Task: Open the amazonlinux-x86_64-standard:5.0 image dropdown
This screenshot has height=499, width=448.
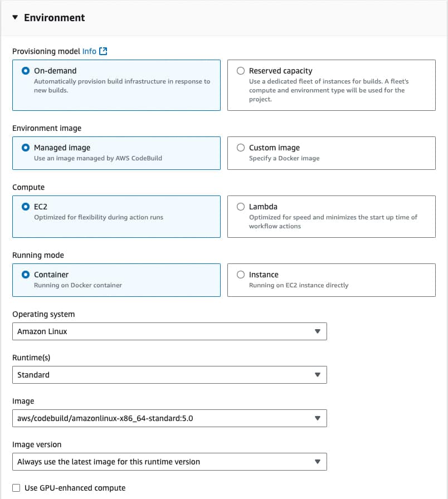Action: pyautogui.click(x=169, y=418)
